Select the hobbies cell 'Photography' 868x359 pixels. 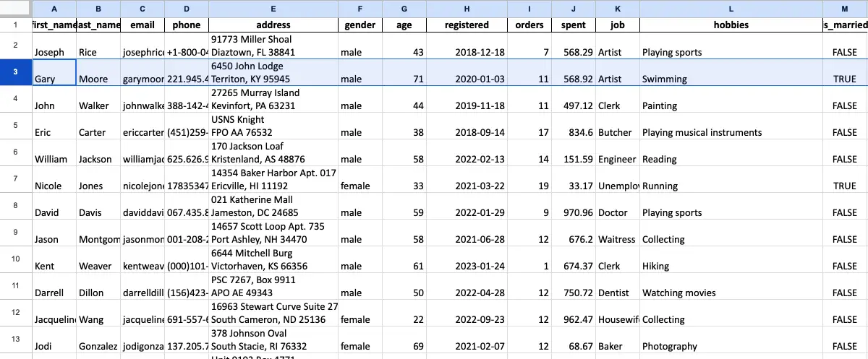(731, 339)
